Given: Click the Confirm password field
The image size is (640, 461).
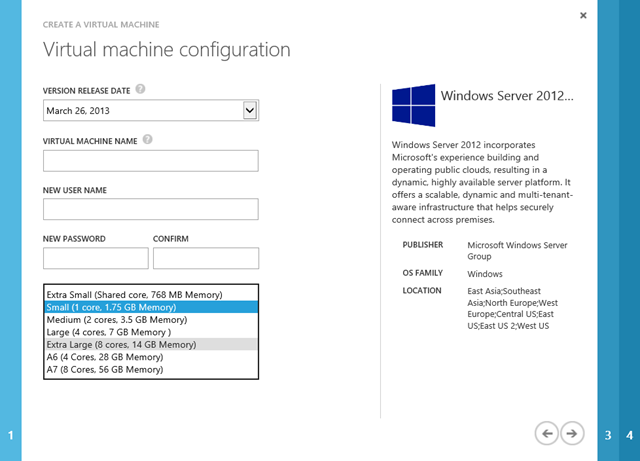Looking at the screenshot, I should 205,258.
